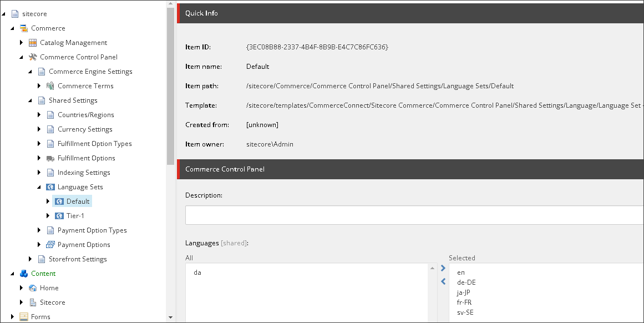Expand the Indexing Settings node
The height and width of the screenshot is (323, 644).
[39, 173]
